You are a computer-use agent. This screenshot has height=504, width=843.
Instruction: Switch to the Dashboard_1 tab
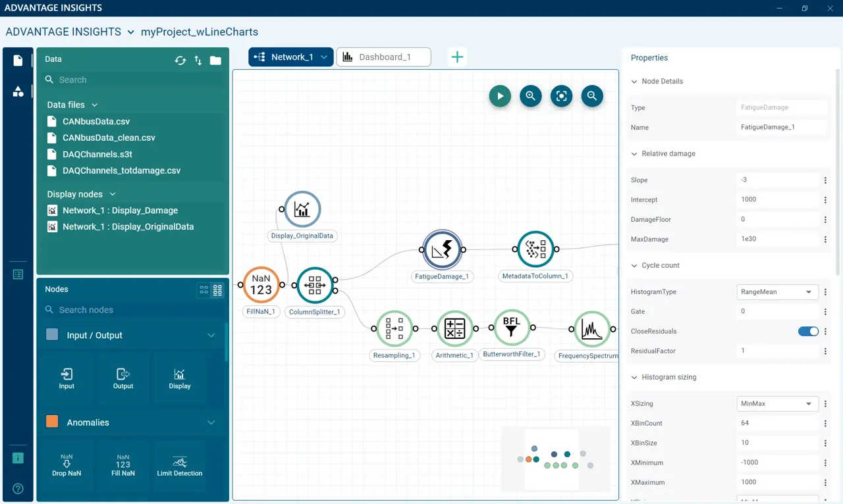tap(384, 57)
